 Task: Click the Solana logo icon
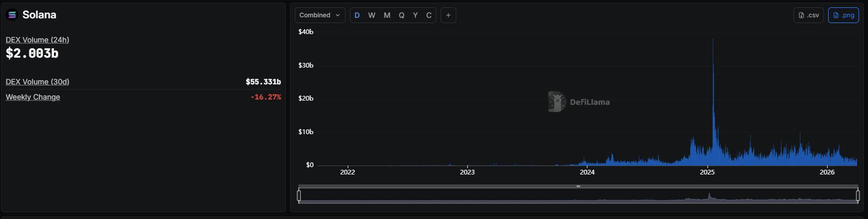coord(12,15)
